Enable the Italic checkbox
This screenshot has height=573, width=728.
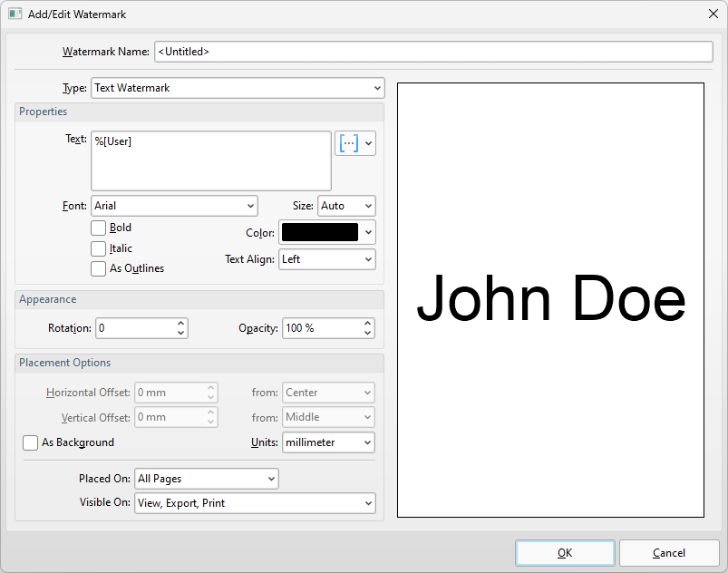[98, 248]
